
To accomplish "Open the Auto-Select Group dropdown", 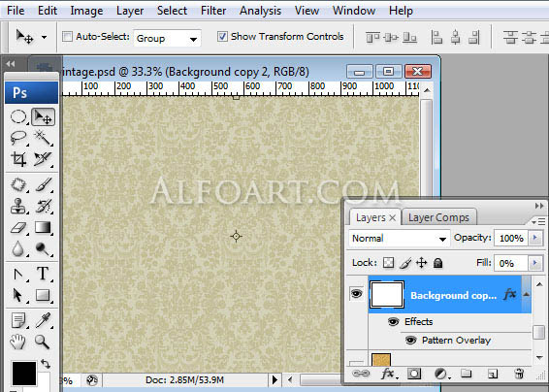I will click(x=167, y=38).
